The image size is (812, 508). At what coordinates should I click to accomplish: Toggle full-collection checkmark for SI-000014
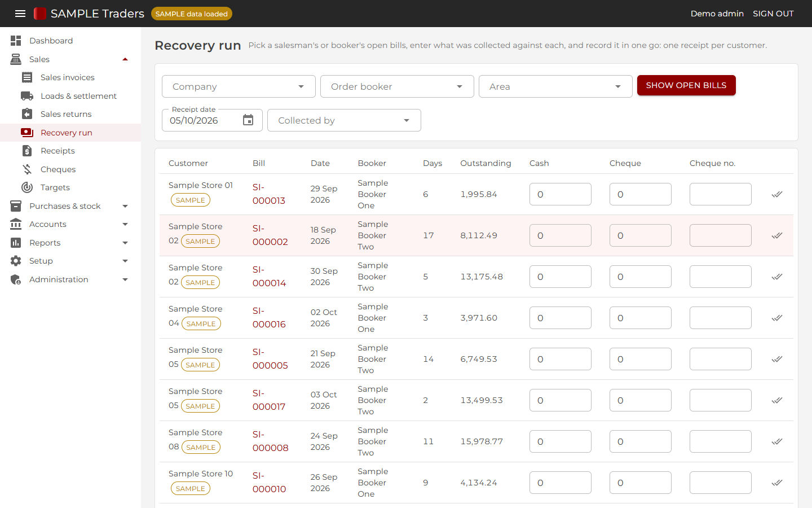coord(777,277)
